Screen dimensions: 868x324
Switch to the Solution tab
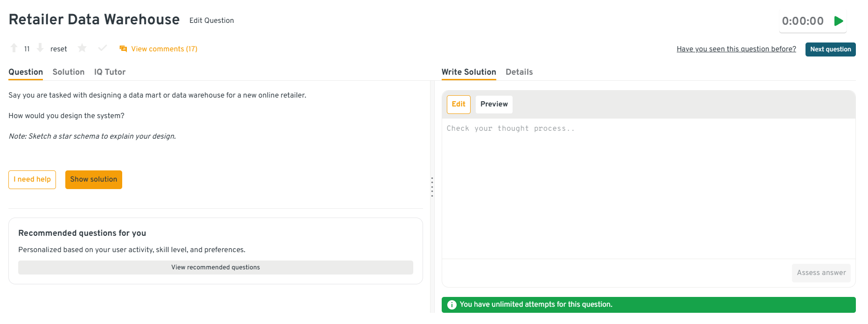point(69,72)
